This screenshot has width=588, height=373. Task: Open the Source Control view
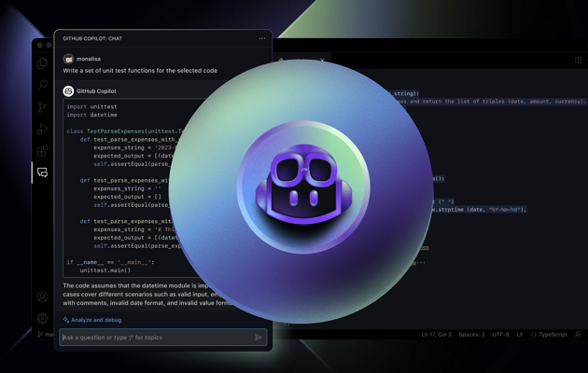pos(42,107)
